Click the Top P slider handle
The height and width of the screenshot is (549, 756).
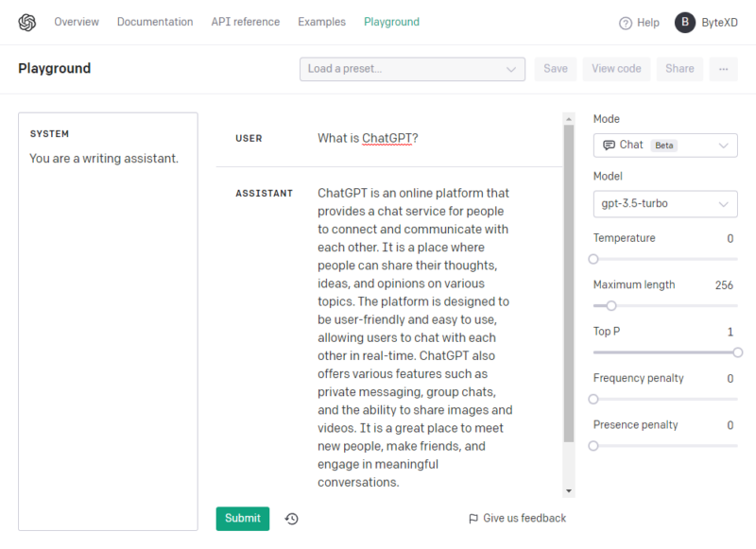coord(737,352)
